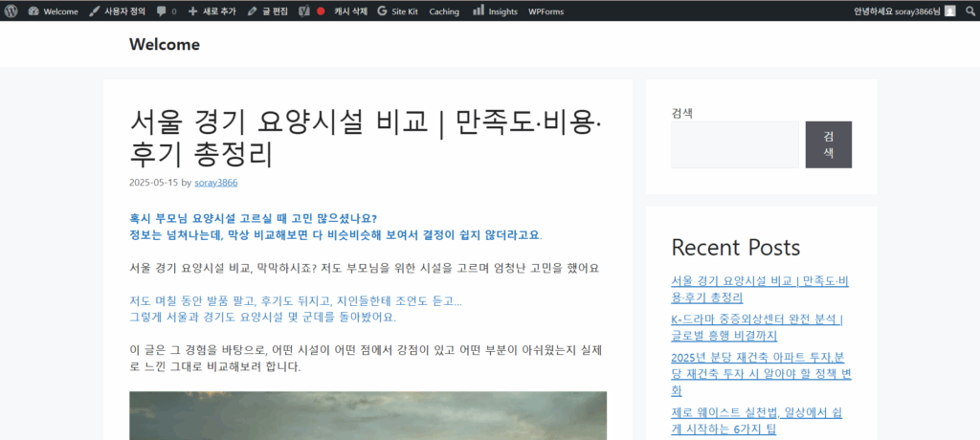The width and height of the screenshot is (980, 440).
Task: Click the WordPress logo icon
Action: point(11,11)
